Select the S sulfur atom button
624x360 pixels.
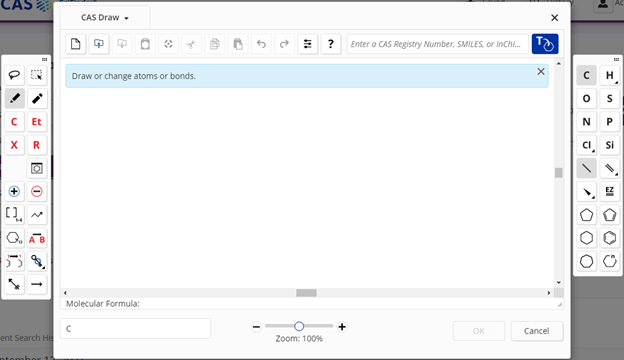(x=609, y=98)
